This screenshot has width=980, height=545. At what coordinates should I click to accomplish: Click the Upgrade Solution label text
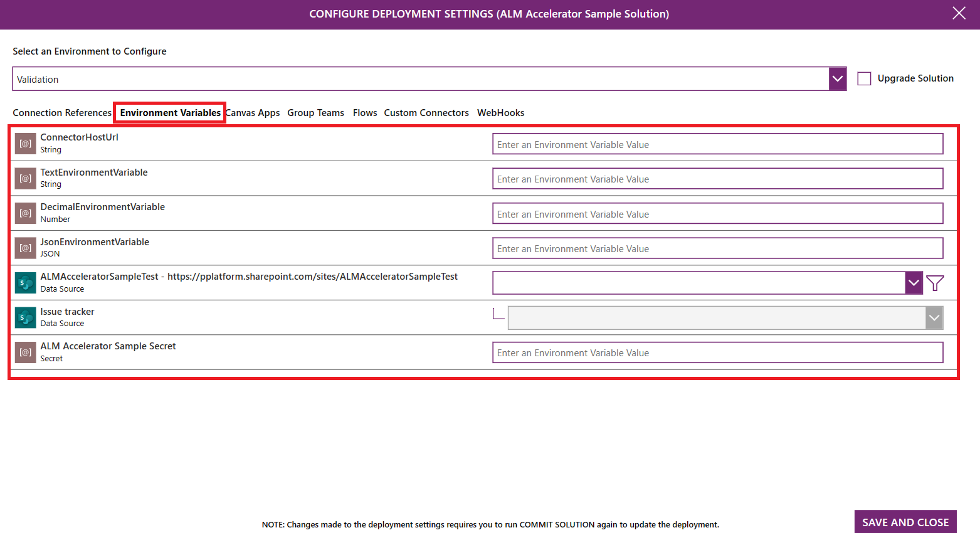click(x=915, y=78)
